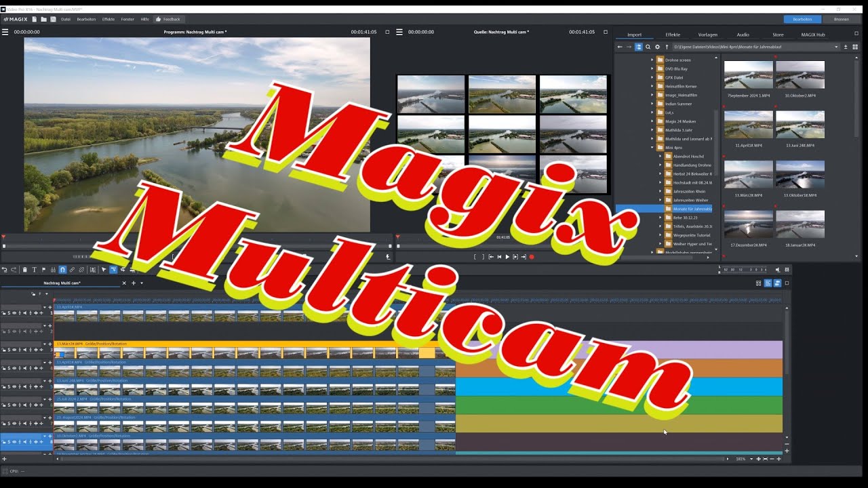The width and height of the screenshot is (868, 488).
Task: Click play in source monitor
Action: coord(507,257)
